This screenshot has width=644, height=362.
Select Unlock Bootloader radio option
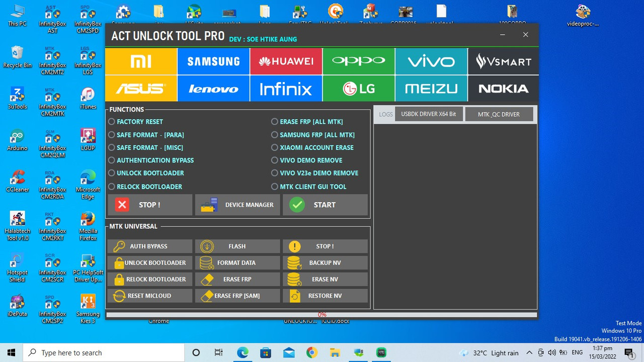pyautogui.click(x=146, y=173)
